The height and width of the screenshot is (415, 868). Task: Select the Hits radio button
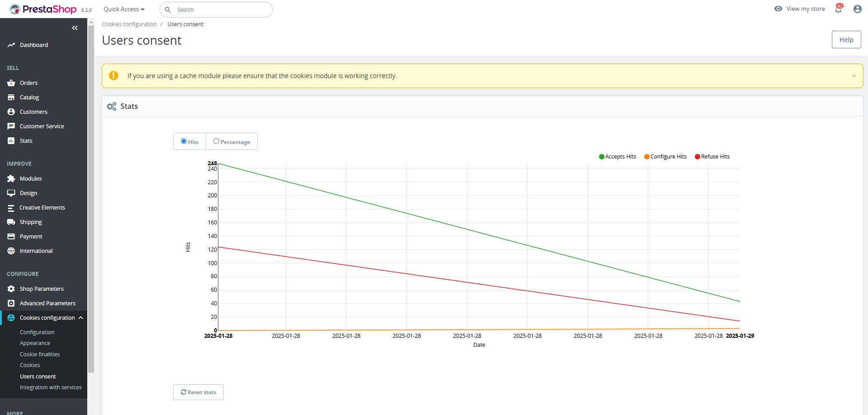(184, 141)
